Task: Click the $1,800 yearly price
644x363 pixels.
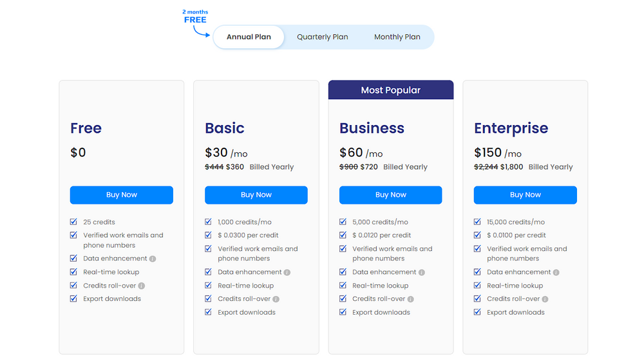Action: click(512, 167)
